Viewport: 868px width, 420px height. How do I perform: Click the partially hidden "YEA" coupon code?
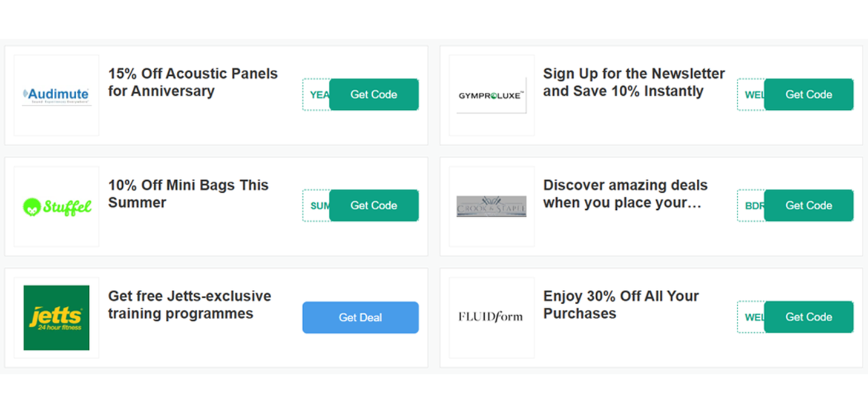pyautogui.click(x=319, y=95)
